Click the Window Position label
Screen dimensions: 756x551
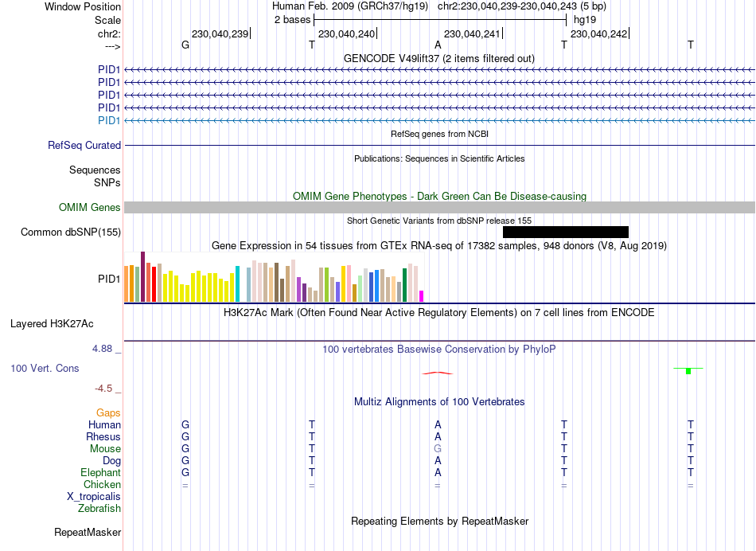click(x=83, y=6)
